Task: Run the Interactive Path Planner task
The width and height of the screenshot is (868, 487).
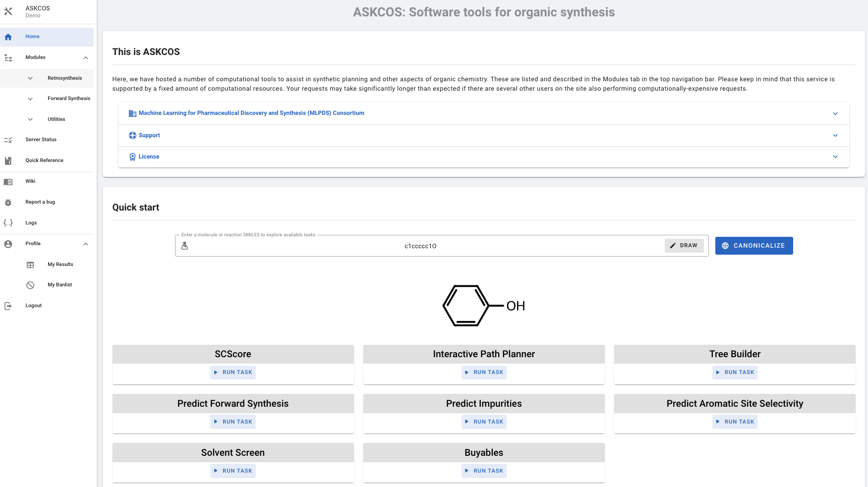Action: 484,373
